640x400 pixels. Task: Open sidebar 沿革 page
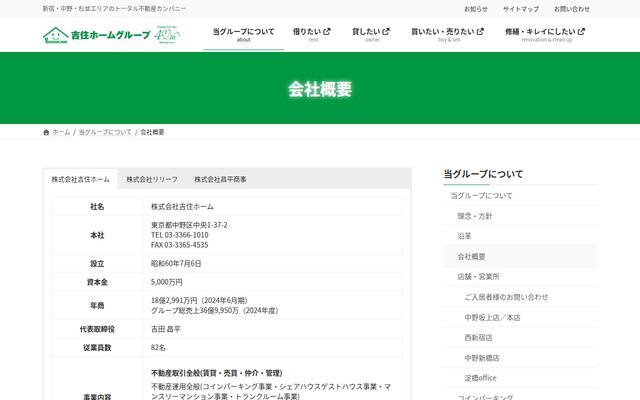click(x=520, y=236)
